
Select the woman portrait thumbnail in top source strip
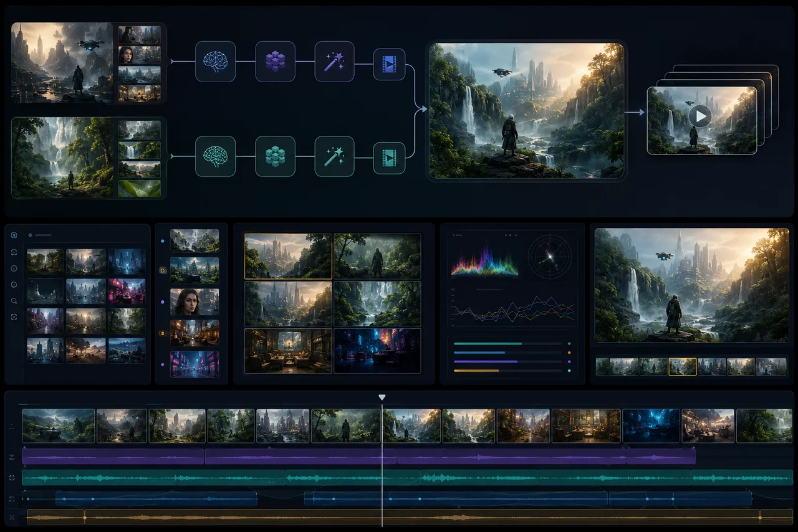[x=140, y=54]
